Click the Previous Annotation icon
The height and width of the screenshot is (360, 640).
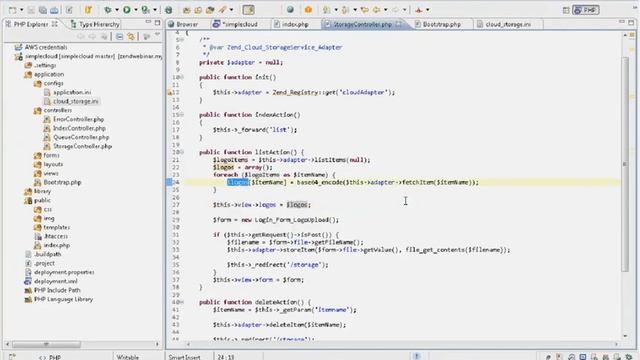pyautogui.click(x=345, y=10)
